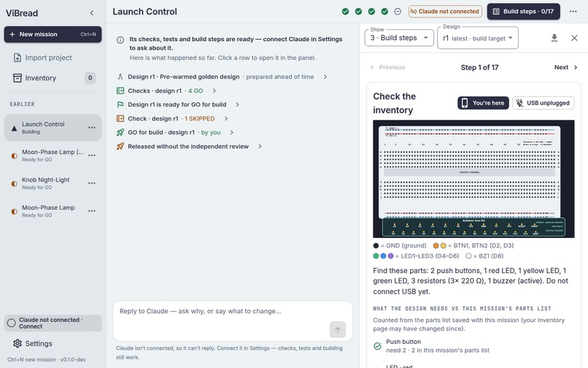This screenshot has height=368, width=588.
Task: Collapse the ViBread sidebar with chevron
Action: point(92,13)
